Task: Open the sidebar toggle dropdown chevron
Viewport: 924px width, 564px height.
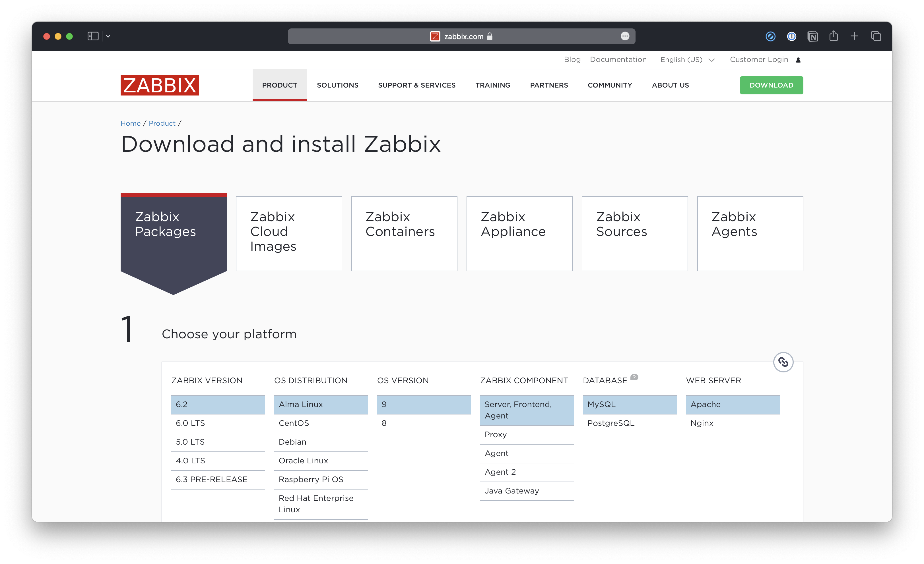Action: point(108,36)
